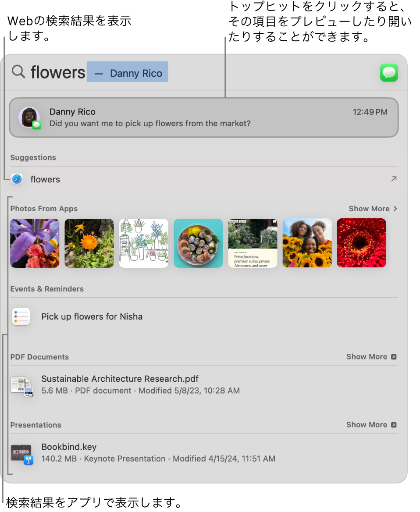Click the green Messages app icon
This screenshot has width=420, height=512.
pyautogui.click(x=388, y=72)
